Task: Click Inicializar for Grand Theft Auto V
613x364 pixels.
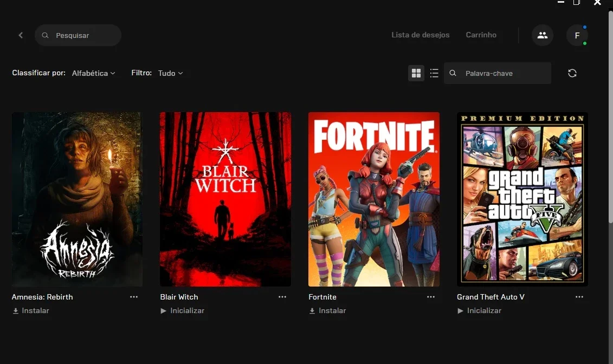Action: 479,310
